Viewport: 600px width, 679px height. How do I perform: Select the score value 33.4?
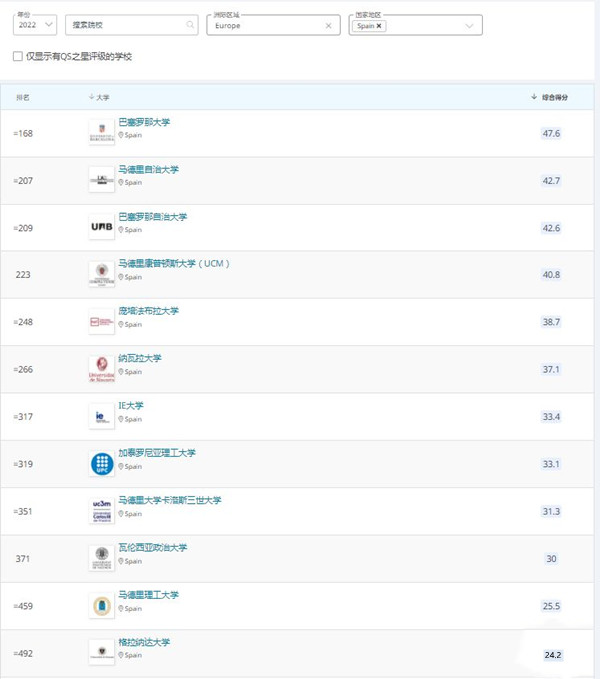point(551,417)
